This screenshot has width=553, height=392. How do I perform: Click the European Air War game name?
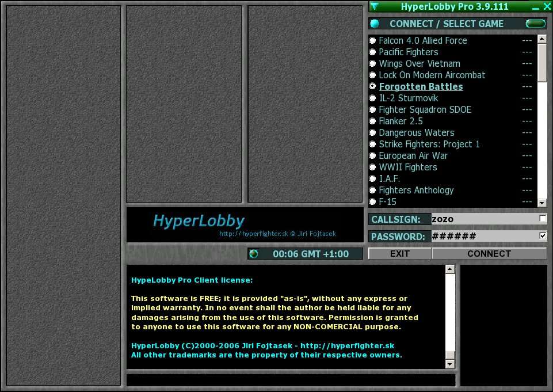pyautogui.click(x=413, y=155)
